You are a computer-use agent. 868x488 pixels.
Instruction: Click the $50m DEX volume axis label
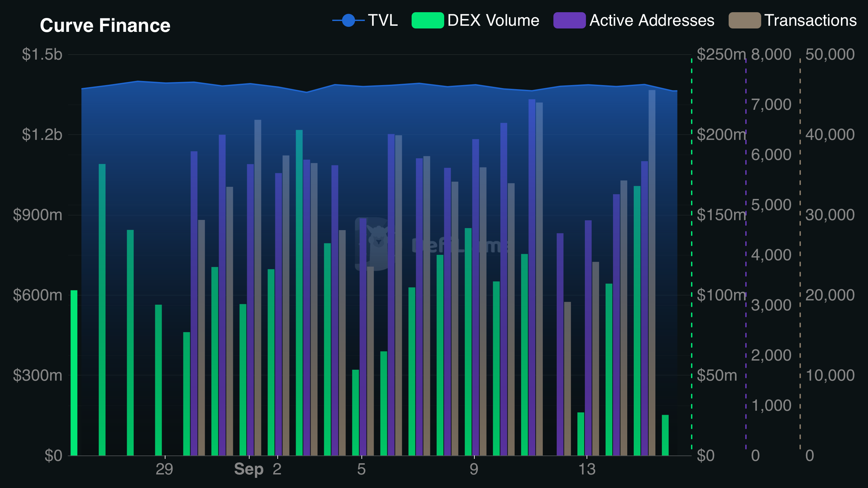[717, 375]
